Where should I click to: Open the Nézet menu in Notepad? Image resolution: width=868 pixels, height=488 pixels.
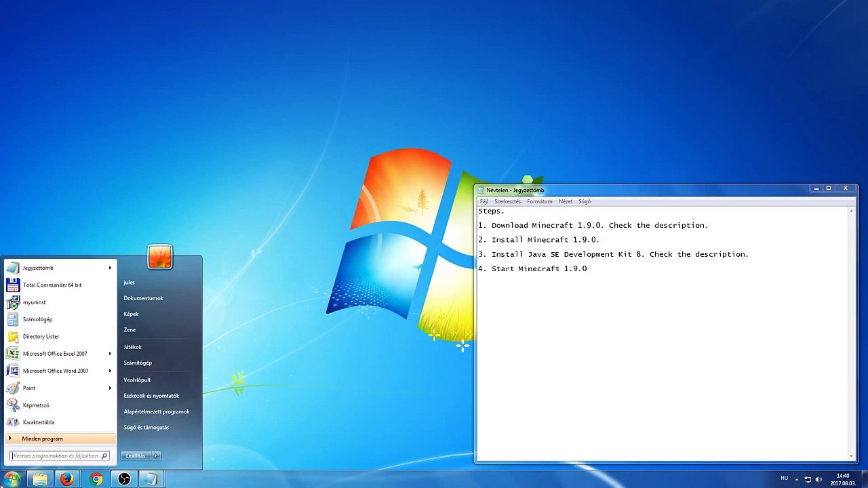tap(566, 201)
